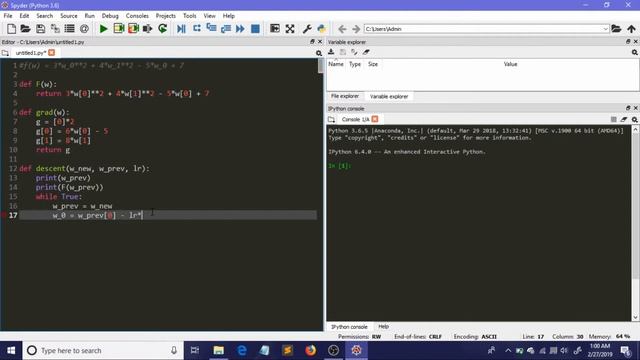Create a new file from the toolbar
Viewport: 640px width, 360px height.
pyautogui.click(x=11, y=29)
